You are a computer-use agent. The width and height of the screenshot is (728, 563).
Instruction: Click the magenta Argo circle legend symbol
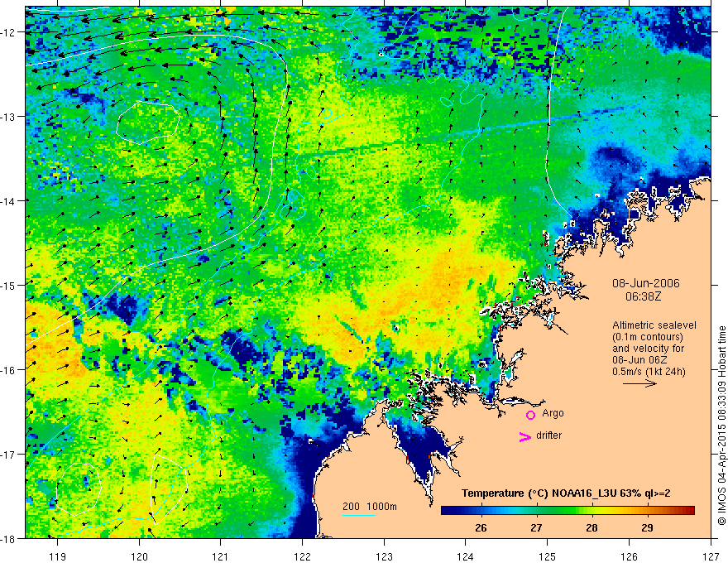coord(530,415)
